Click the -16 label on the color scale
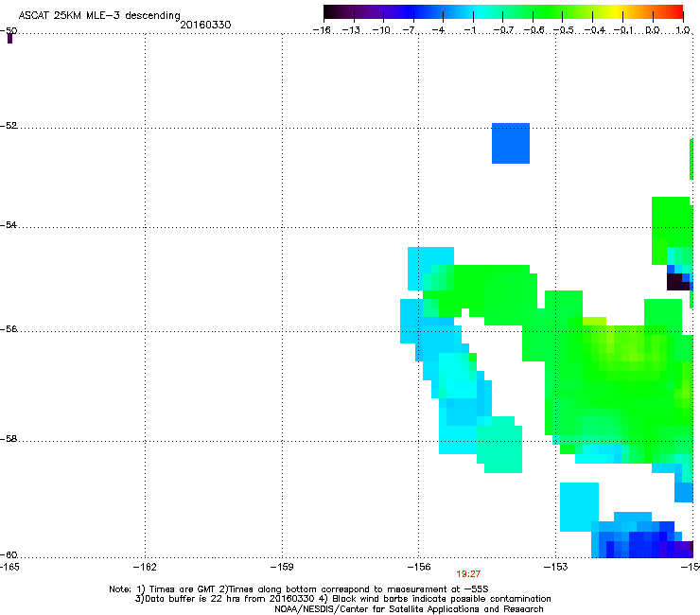The width and height of the screenshot is (700, 615). click(x=322, y=30)
